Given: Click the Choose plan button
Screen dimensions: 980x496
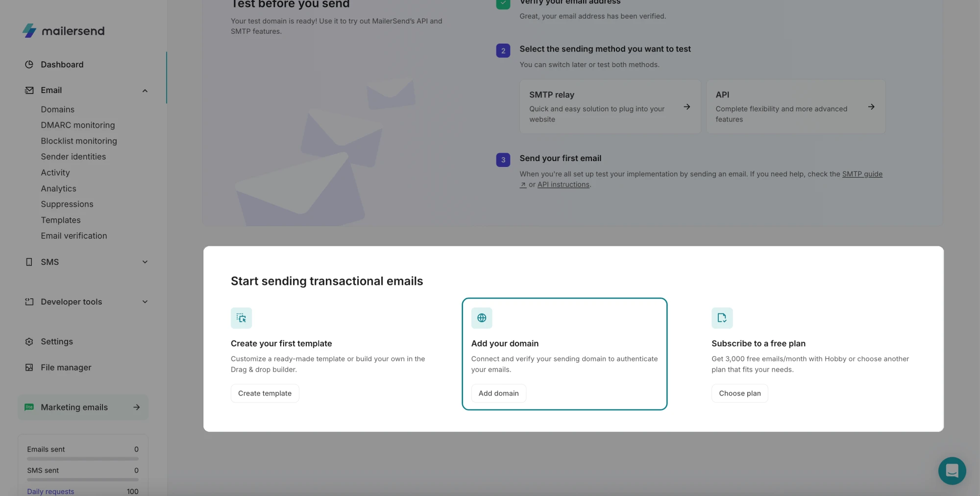Looking at the screenshot, I should pos(739,393).
